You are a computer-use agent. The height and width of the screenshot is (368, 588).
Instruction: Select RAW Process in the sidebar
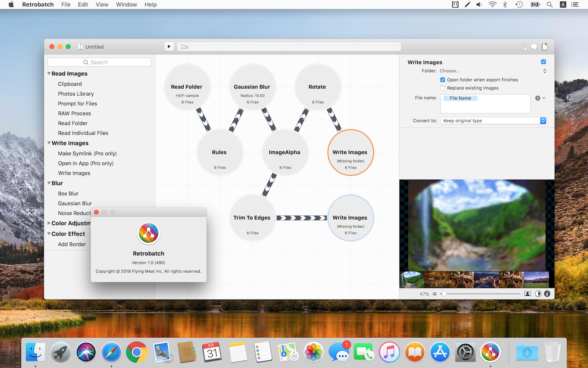(74, 113)
